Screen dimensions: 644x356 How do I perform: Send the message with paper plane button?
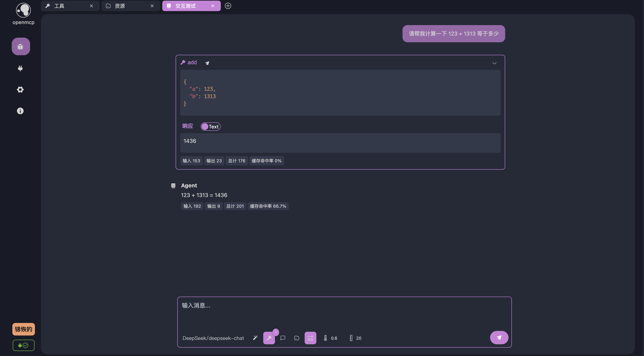(499, 337)
